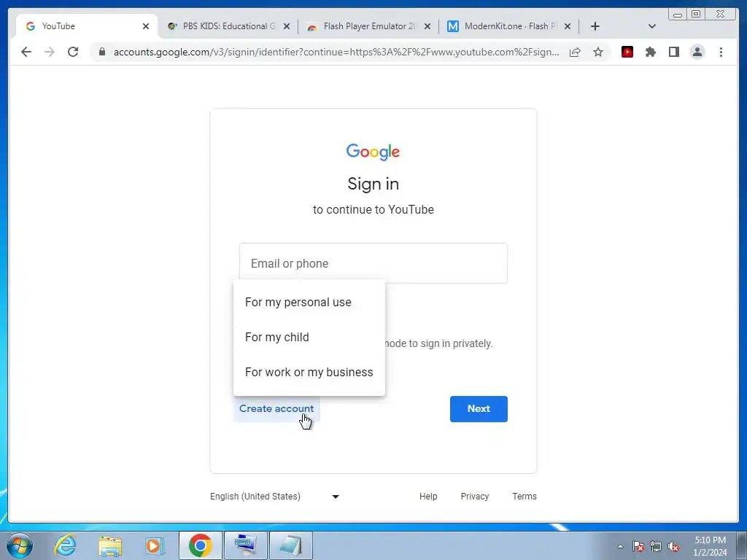747x560 pixels.
Task: Open the Extensions puzzle piece menu
Action: click(651, 52)
